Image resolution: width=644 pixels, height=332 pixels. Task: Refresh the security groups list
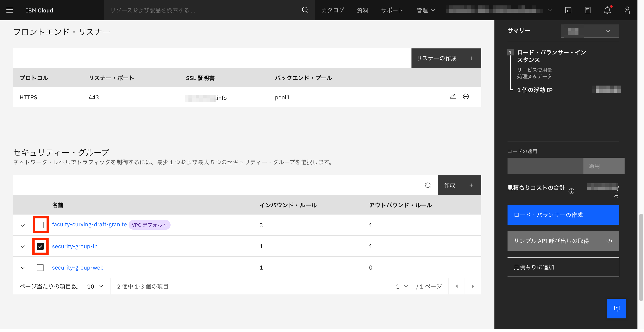pyautogui.click(x=428, y=185)
